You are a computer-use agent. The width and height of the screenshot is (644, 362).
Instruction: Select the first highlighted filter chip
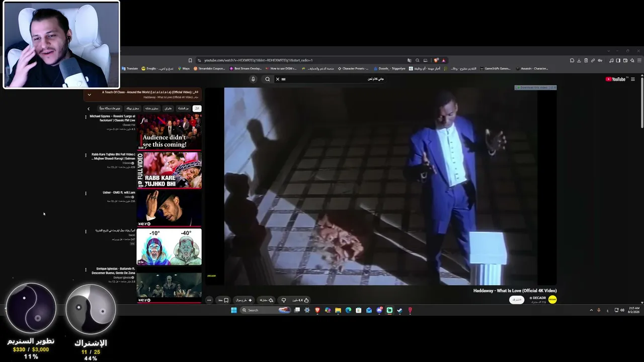pos(197,108)
